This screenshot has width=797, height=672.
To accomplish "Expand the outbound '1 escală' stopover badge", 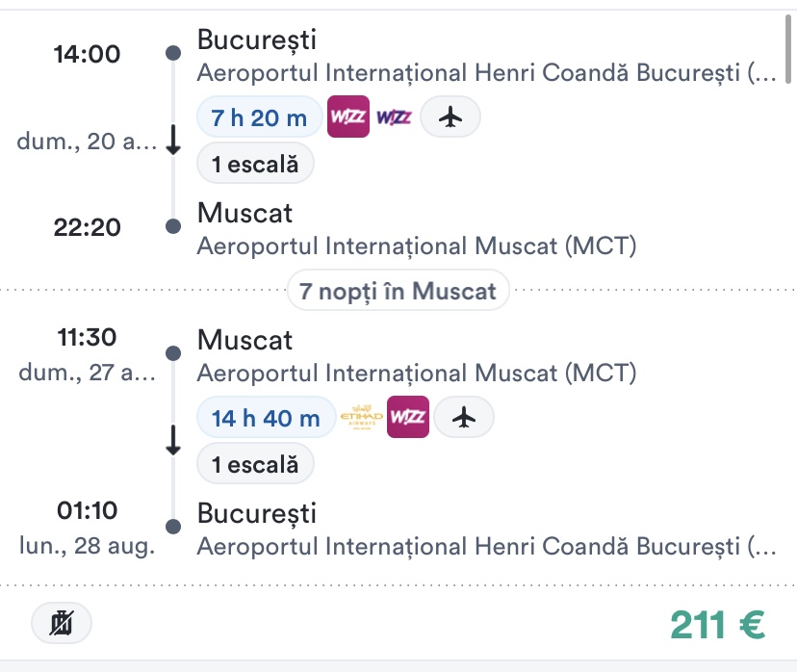I will [x=255, y=164].
